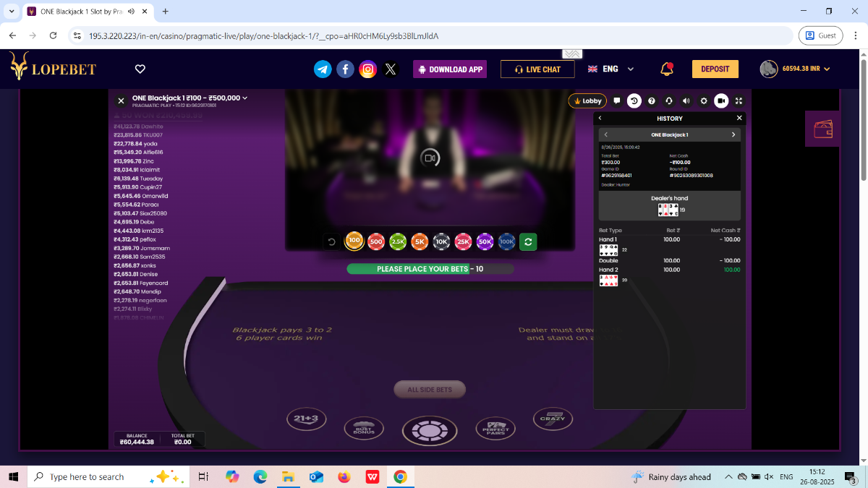868x488 pixels.
Task: Select the Crazy 7 side bet
Action: (553, 418)
